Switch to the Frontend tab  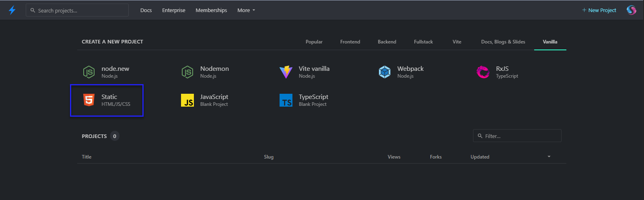point(350,42)
